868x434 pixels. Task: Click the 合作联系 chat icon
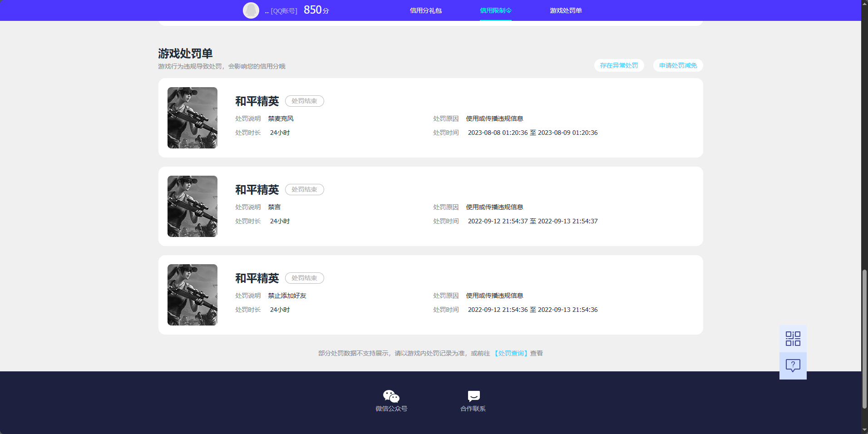click(x=473, y=396)
